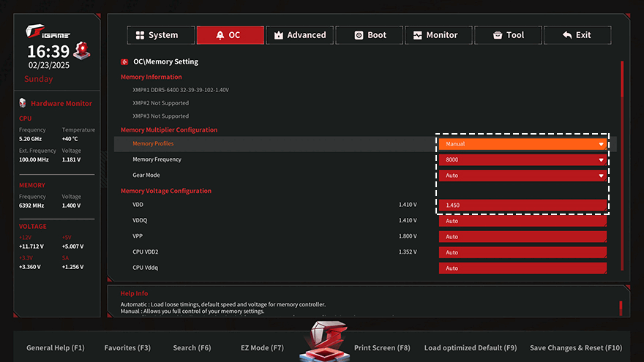This screenshot has width=644, height=362.
Task: Click the Memory Frequency dropdown arrow
Action: click(601, 160)
